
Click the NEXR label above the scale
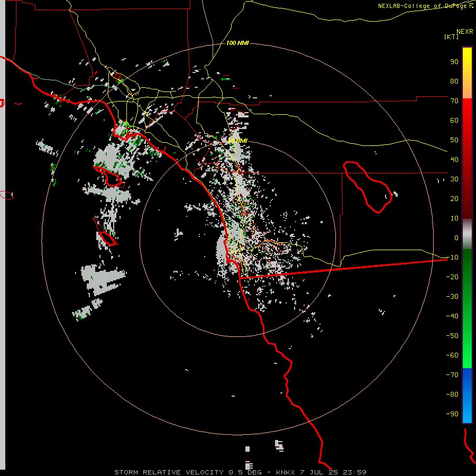464,31
